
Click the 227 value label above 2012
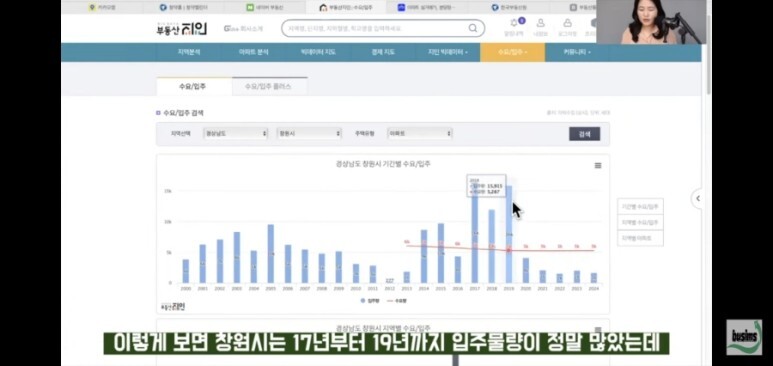tap(389, 280)
